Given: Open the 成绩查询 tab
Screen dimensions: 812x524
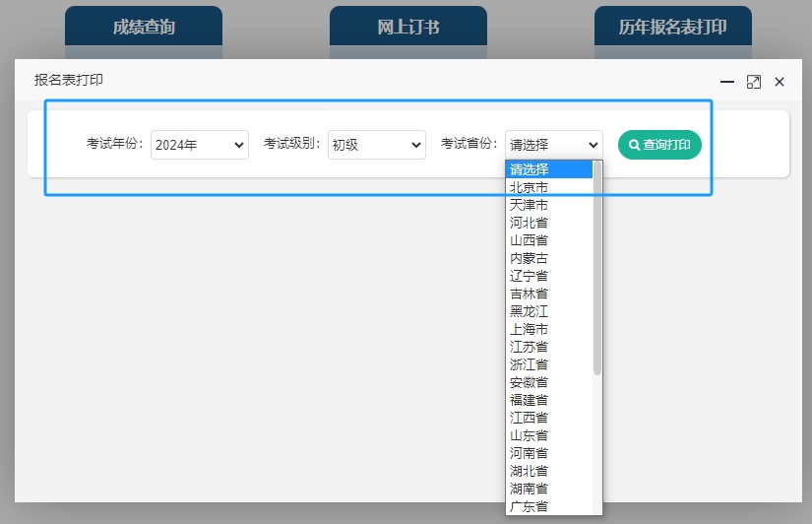Looking at the screenshot, I should 144,27.
